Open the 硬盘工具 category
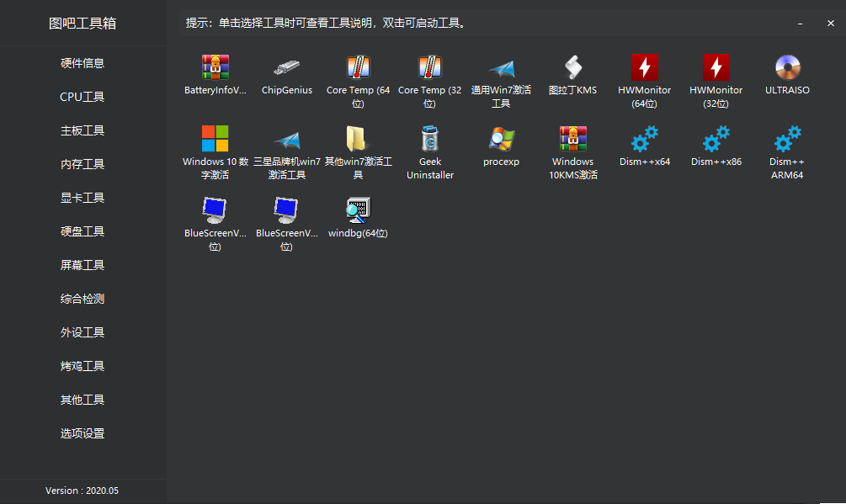Image resolution: width=846 pixels, height=504 pixels. (82, 231)
